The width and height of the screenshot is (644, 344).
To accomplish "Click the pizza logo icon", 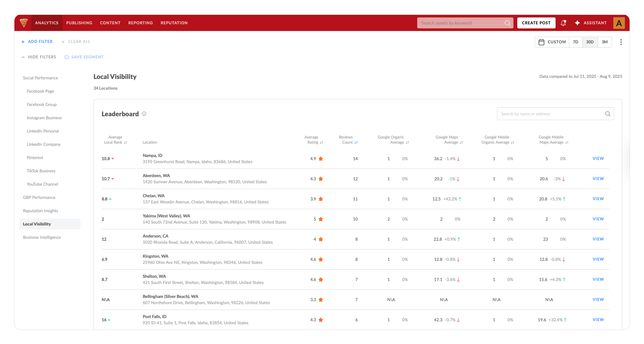I will pyautogui.click(x=24, y=23).
